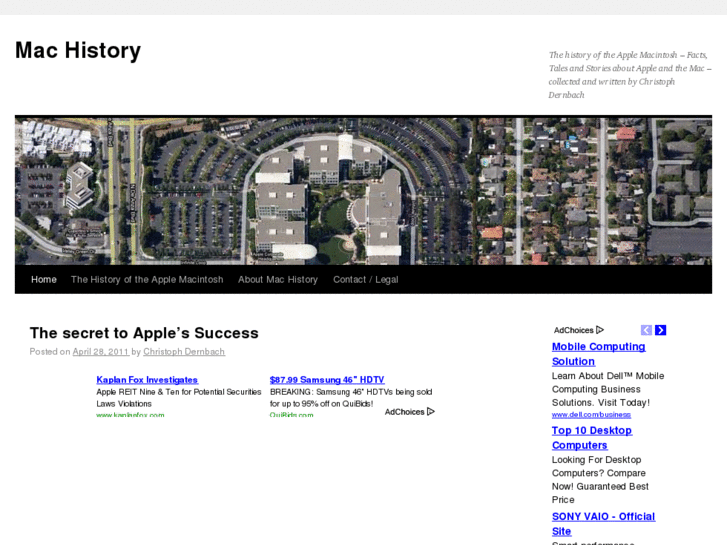Go to About Mac History page

coord(278,280)
